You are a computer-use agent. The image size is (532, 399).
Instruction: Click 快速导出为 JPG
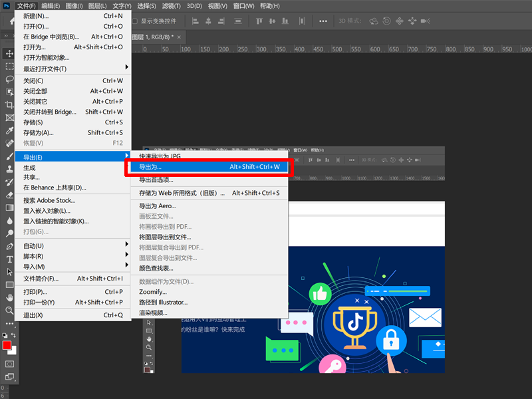(x=160, y=156)
